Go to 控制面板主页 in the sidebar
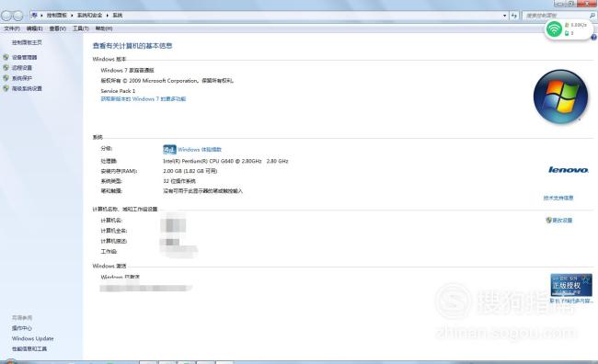Screen dimensions: 598x364 point(27,42)
